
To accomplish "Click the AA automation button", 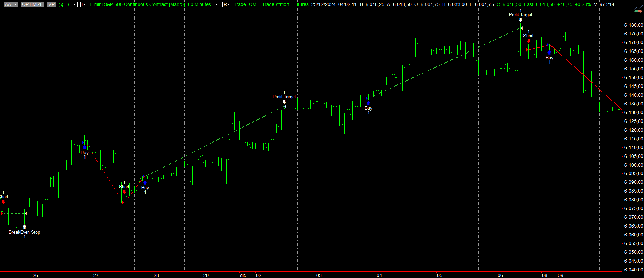I will point(8,4).
